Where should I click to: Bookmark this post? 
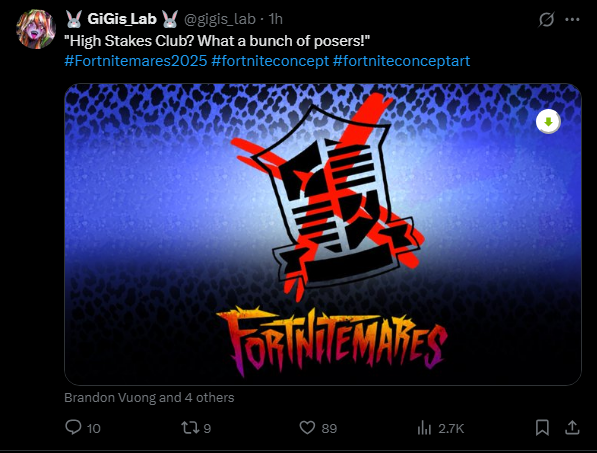542,428
